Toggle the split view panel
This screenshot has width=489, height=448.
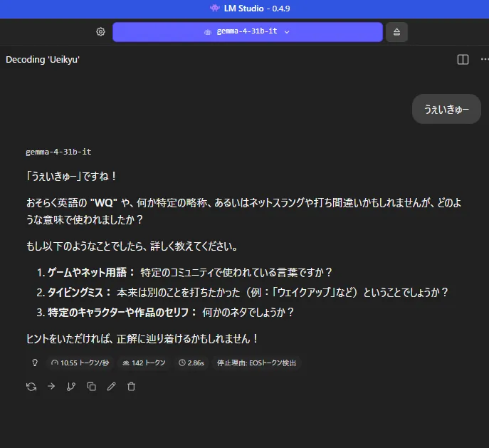(463, 60)
